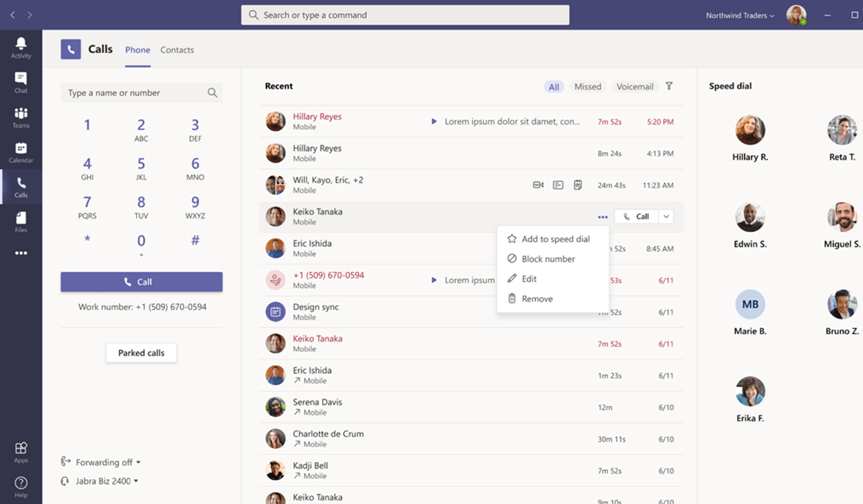863x504 pixels.
Task: Open the Activity bell in sidebar
Action: click(21, 47)
